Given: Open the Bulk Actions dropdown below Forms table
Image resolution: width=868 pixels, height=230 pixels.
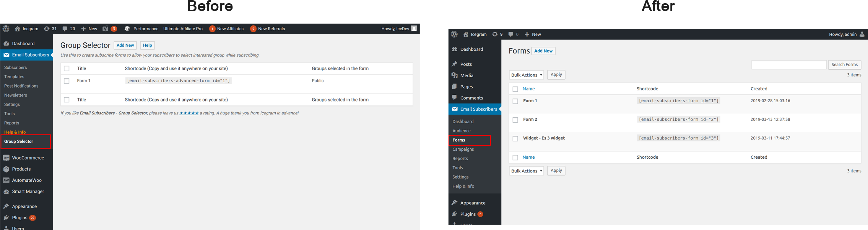Looking at the screenshot, I should [x=526, y=171].
